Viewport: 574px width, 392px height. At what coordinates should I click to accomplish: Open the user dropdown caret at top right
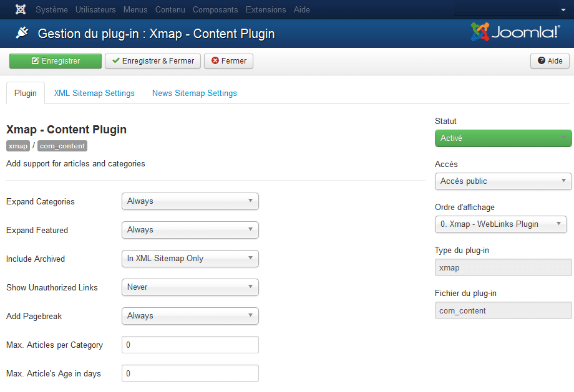coord(563,10)
